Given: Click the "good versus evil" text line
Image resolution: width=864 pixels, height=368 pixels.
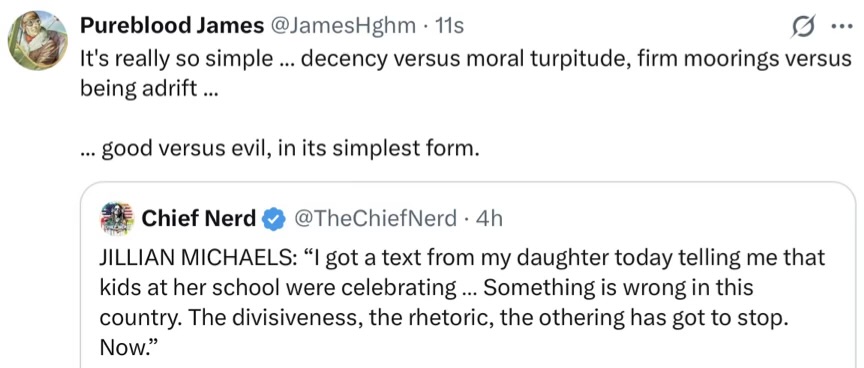Looking at the screenshot, I should coord(277,148).
